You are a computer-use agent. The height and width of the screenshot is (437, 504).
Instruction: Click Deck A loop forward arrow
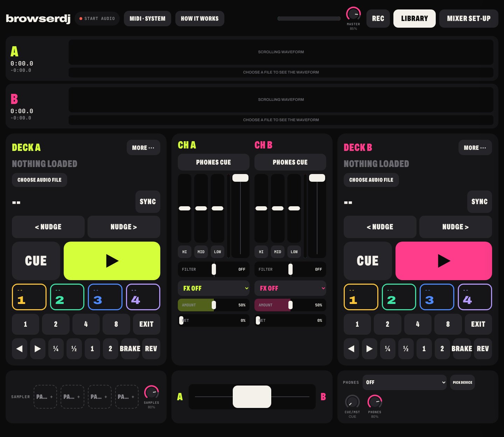click(x=38, y=349)
